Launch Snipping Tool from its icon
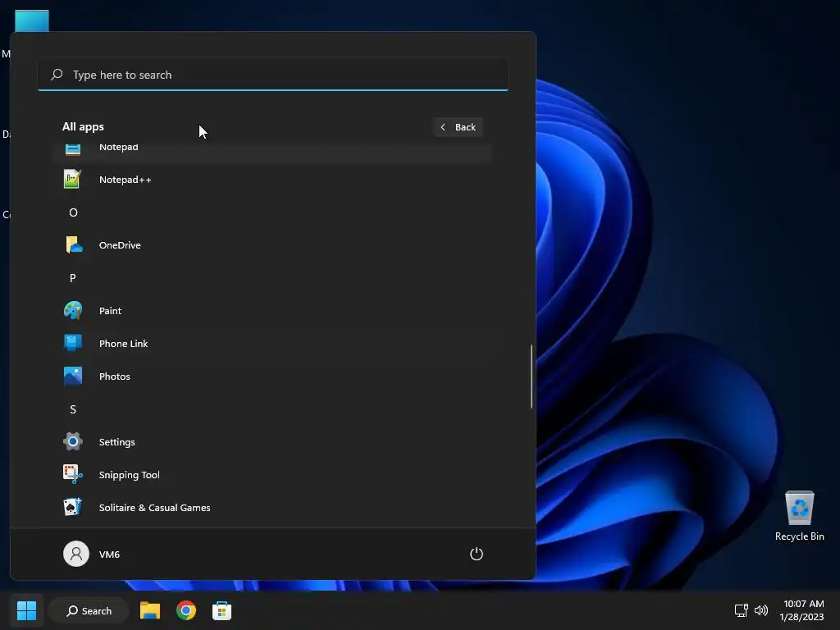The width and height of the screenshot is (840, 630). [x=73, y=475]
